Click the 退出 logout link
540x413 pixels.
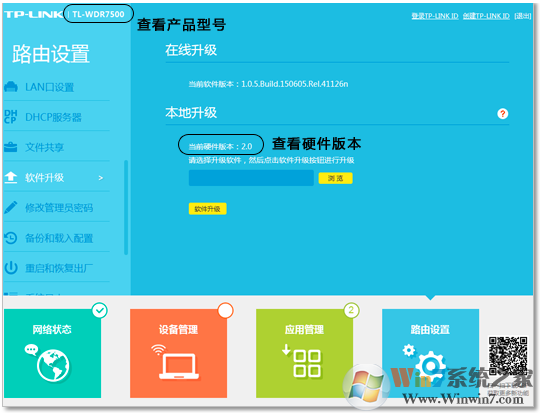[522, 16]
